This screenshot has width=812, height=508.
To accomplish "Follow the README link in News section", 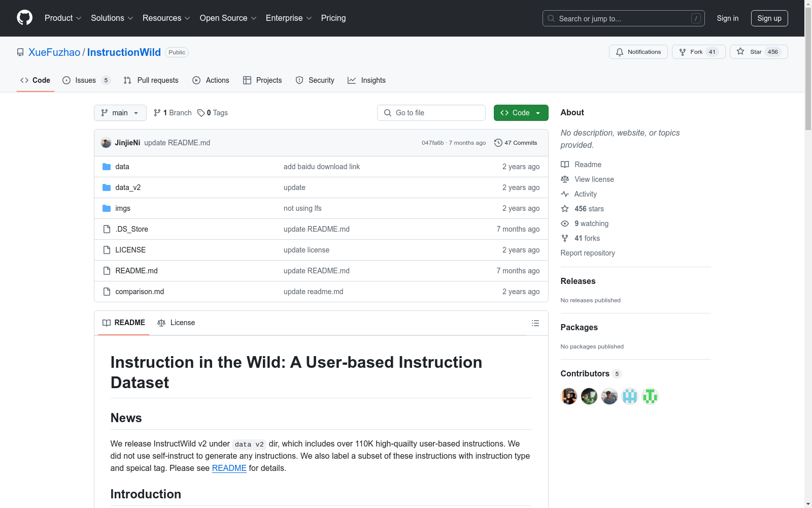I will 229,468.
